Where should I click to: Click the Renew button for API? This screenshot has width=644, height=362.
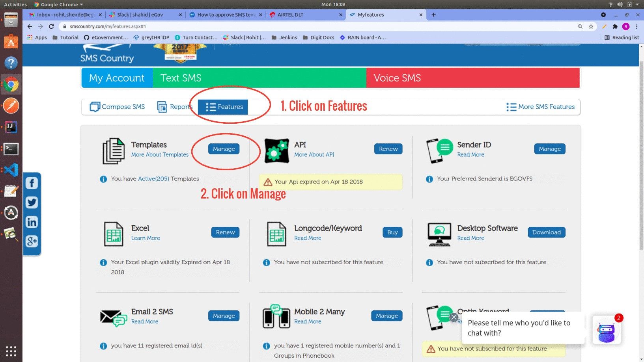pos(388,149)
